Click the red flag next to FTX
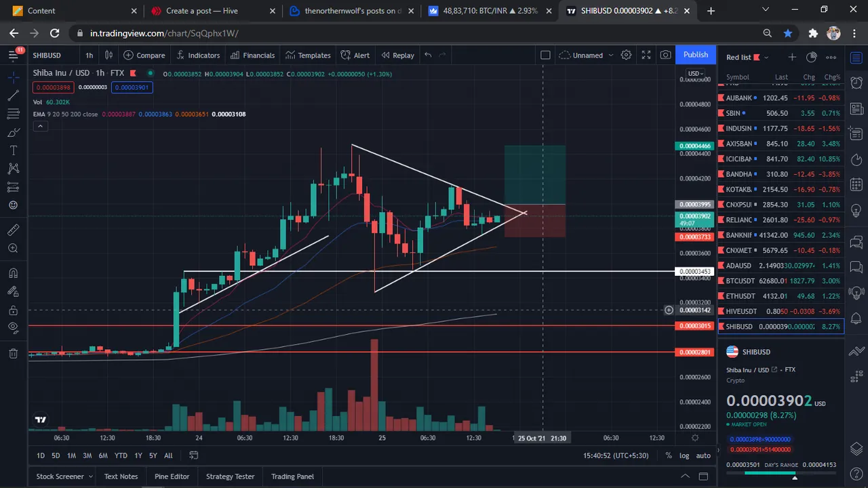This screenshot has height=488, width=868. pos(134,73)
